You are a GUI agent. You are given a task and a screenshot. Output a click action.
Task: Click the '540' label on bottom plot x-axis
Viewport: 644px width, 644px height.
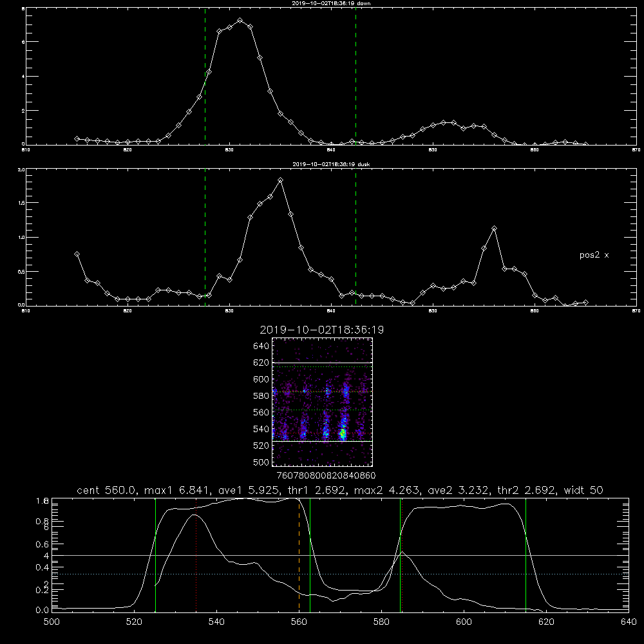click(216, 622)
